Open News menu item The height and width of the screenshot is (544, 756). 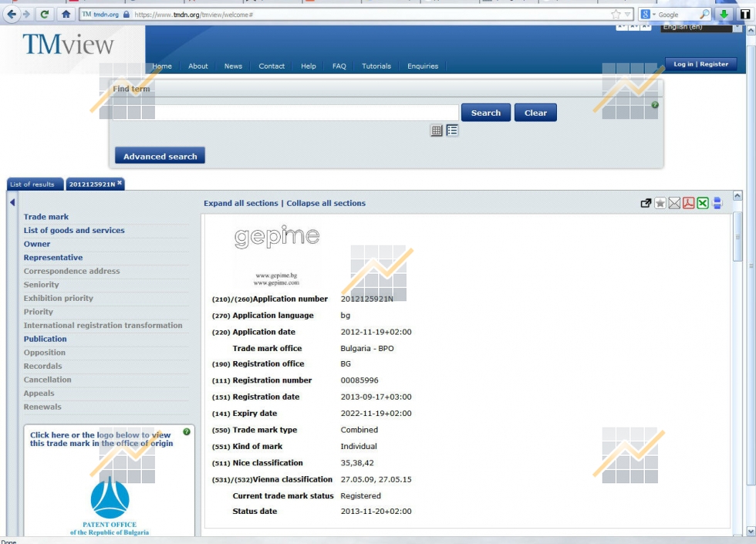[233, 66]
